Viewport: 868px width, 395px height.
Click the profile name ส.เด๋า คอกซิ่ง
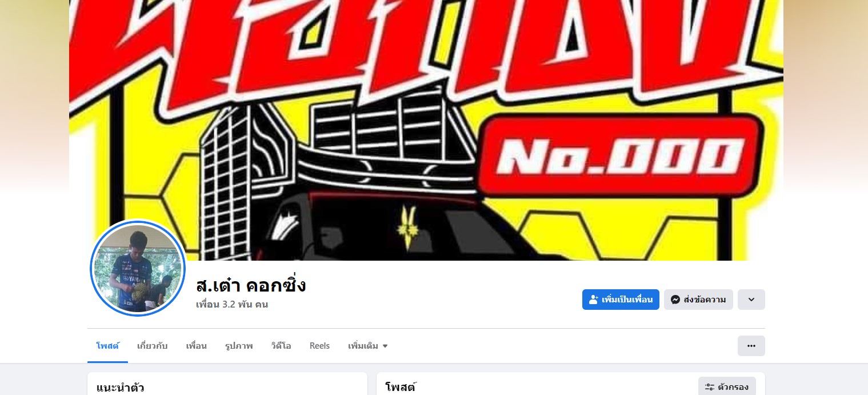tap(251, 285)
